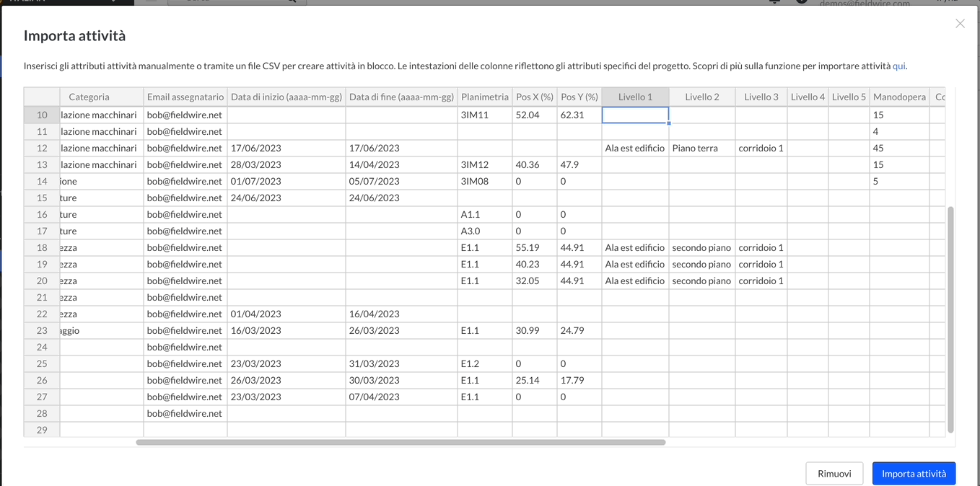The image size is (980, 486).
Task: Click end date '31/03/2023' in row 25
Action: pos(401,363)
